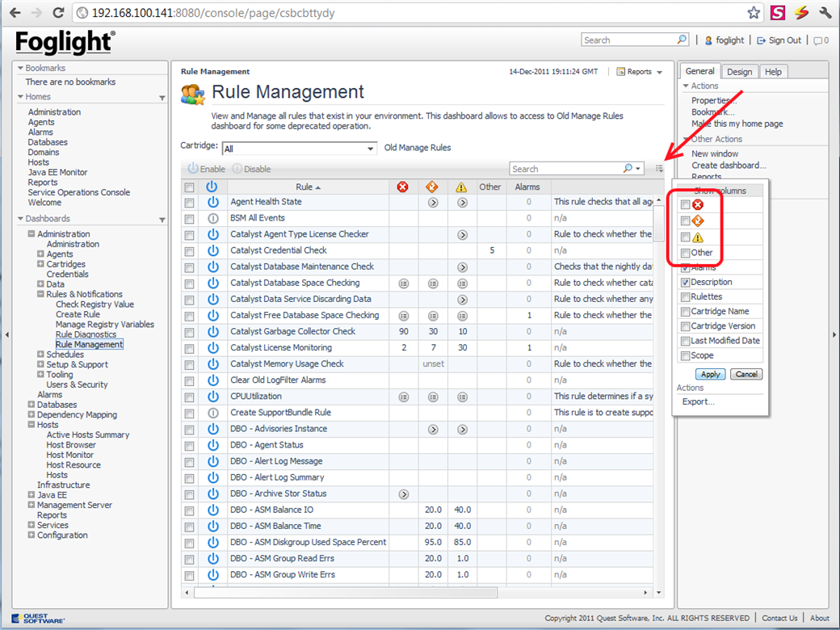
Task: Open the Contact Us footer link
Action: pos(779,618)
